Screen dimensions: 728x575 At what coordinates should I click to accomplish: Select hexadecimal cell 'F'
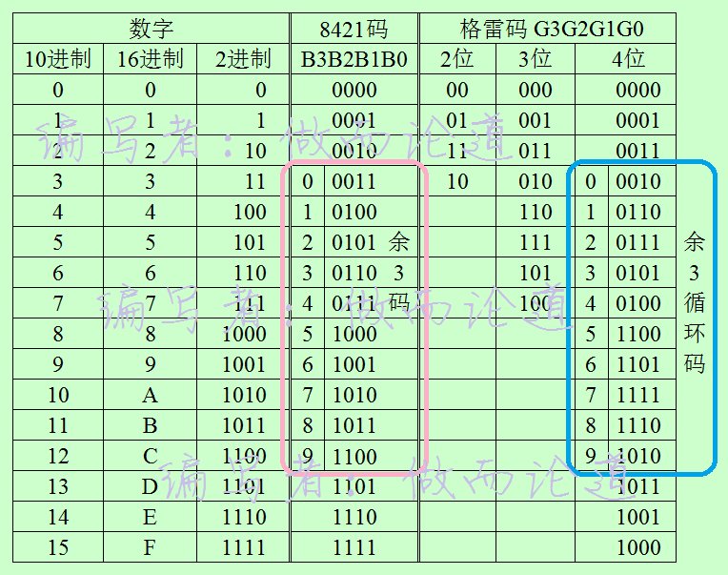150,547
